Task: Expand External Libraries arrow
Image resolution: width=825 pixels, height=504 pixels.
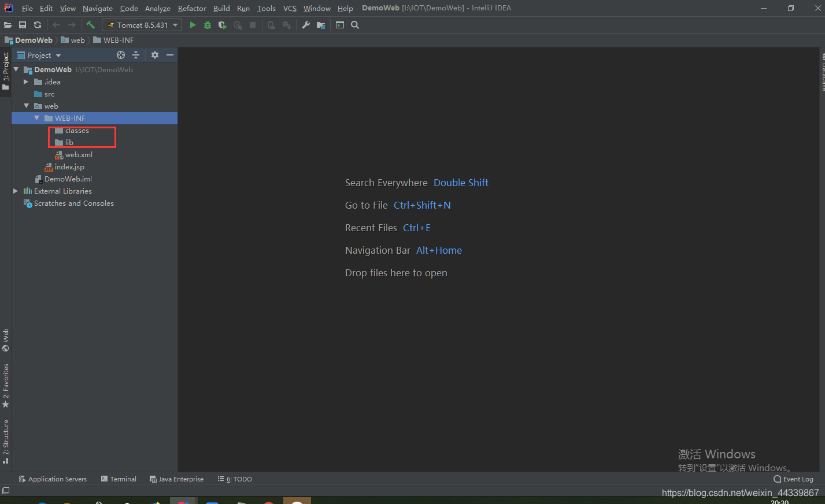Action: [x=16, y=191]
